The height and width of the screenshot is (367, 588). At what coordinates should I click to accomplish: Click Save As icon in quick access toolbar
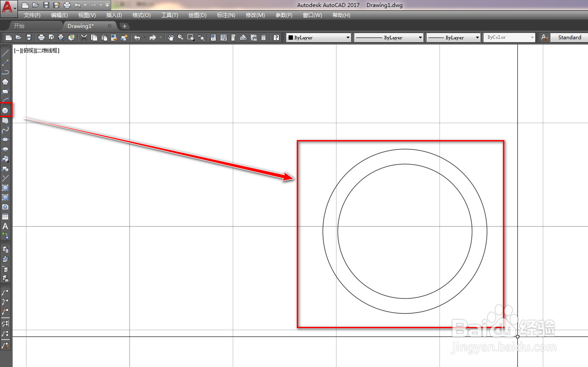[x=56, y=5]
